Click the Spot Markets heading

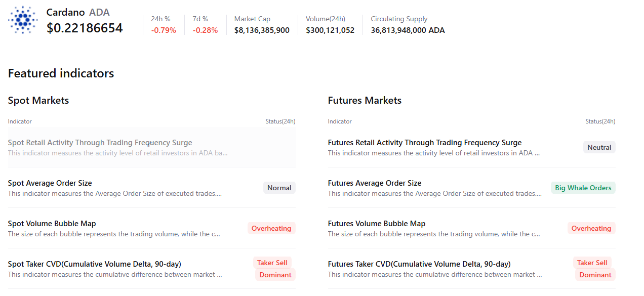pos(38,100)
